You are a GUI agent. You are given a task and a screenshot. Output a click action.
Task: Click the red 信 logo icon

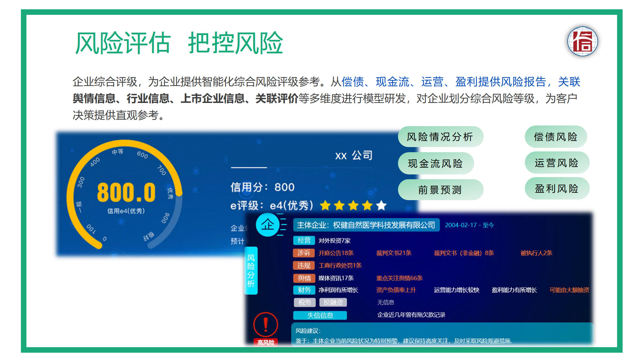(x=582, y=42)
